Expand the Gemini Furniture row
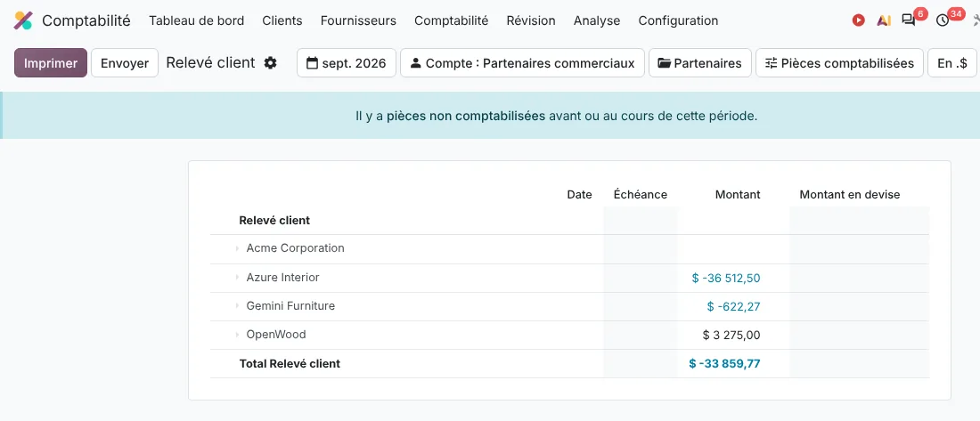Image resolution: width=980 pixels, height=421 pixels. [238, 306]
